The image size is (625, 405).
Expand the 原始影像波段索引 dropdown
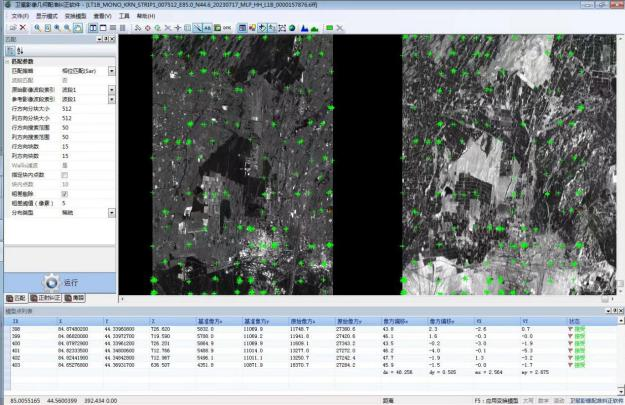tap(111, 90)
